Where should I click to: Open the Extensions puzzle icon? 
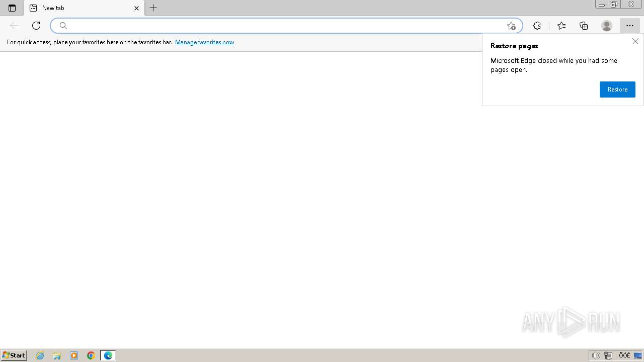tap(537, 26)
